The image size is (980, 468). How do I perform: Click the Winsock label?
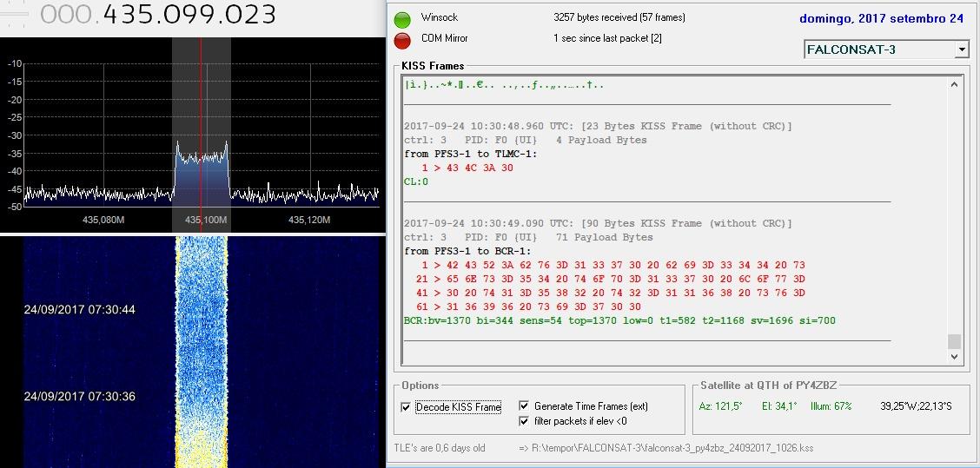tap(438, 17)
